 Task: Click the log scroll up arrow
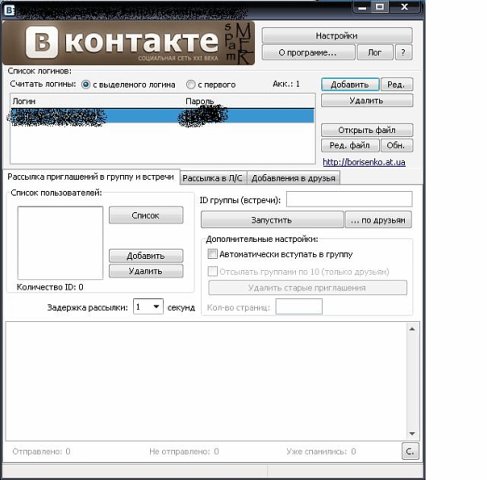(x=412, y=329)
